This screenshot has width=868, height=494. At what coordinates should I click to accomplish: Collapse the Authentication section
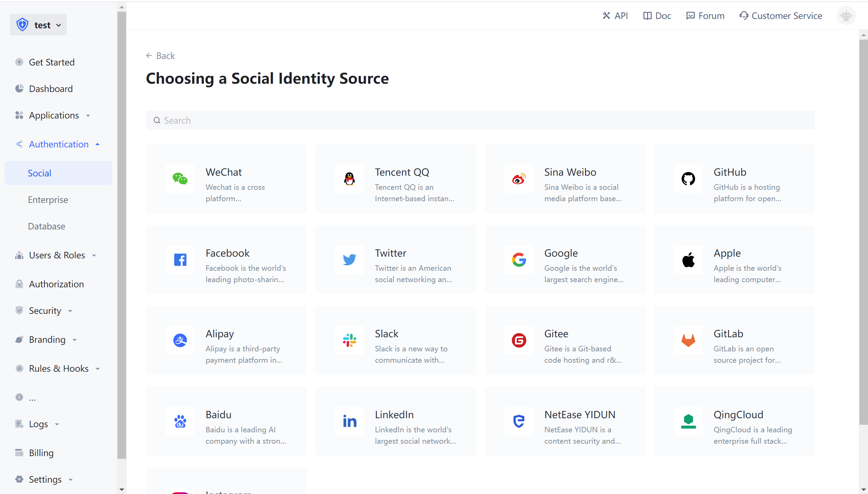coord(59,144)
